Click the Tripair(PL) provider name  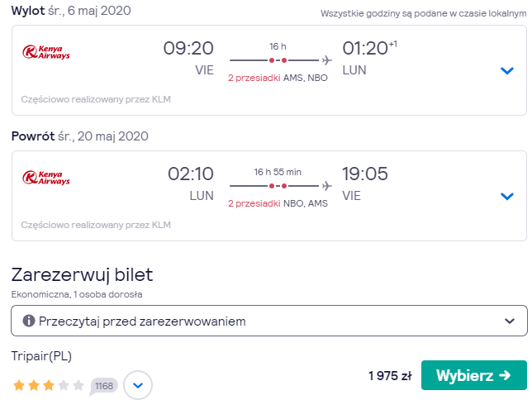(x=41, y=356)
